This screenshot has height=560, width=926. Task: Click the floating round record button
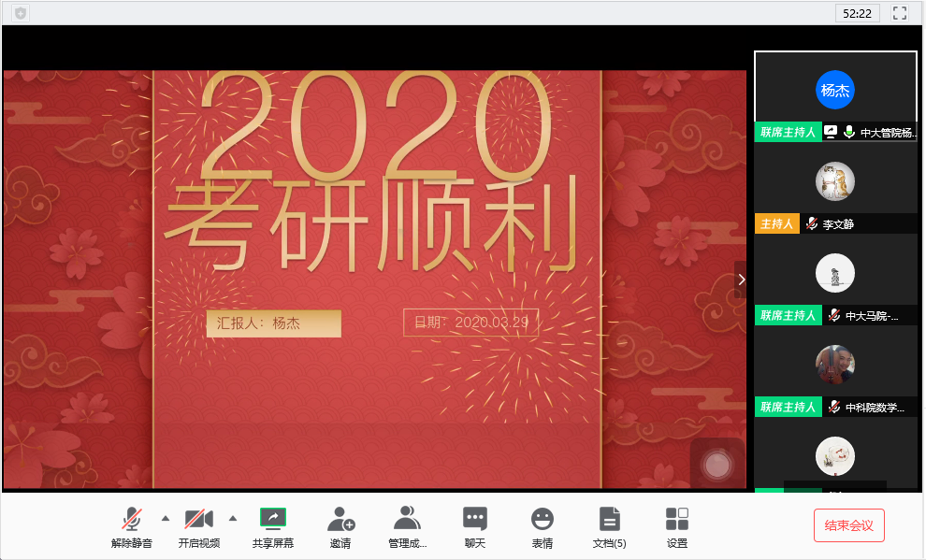tap(717, 464)
